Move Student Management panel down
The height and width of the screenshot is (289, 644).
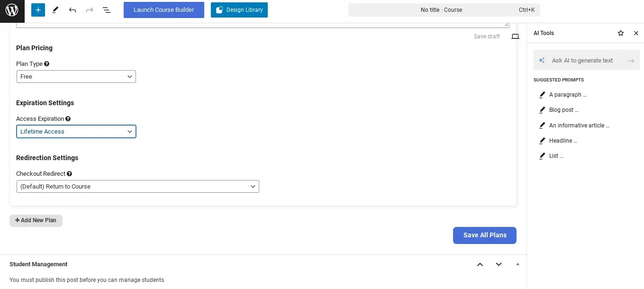point(499,264)
